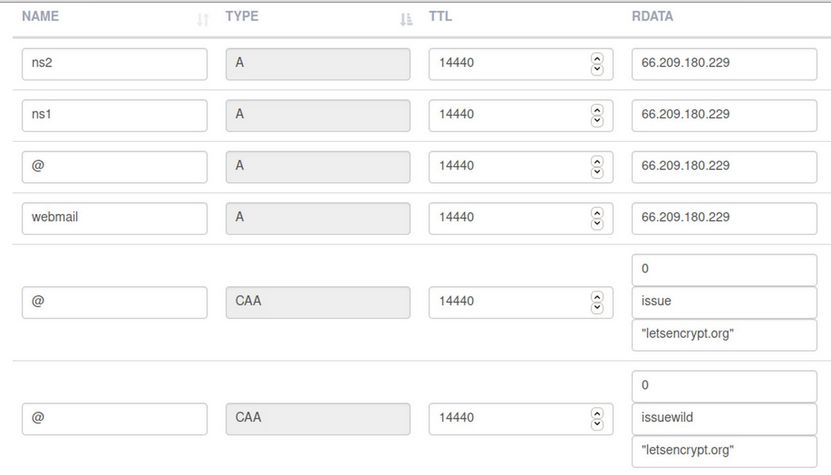Open the Type box in webmail row
This screenshot has width=831, height=475.
(318, 217)
